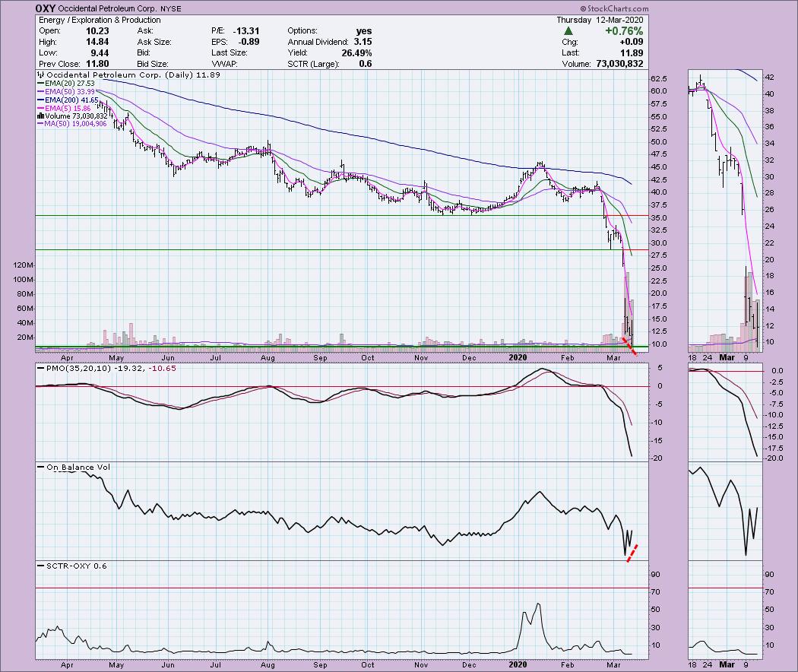
Task: Click the EMA(200) 41.65 legend entry
Action: tap(72, 100)
